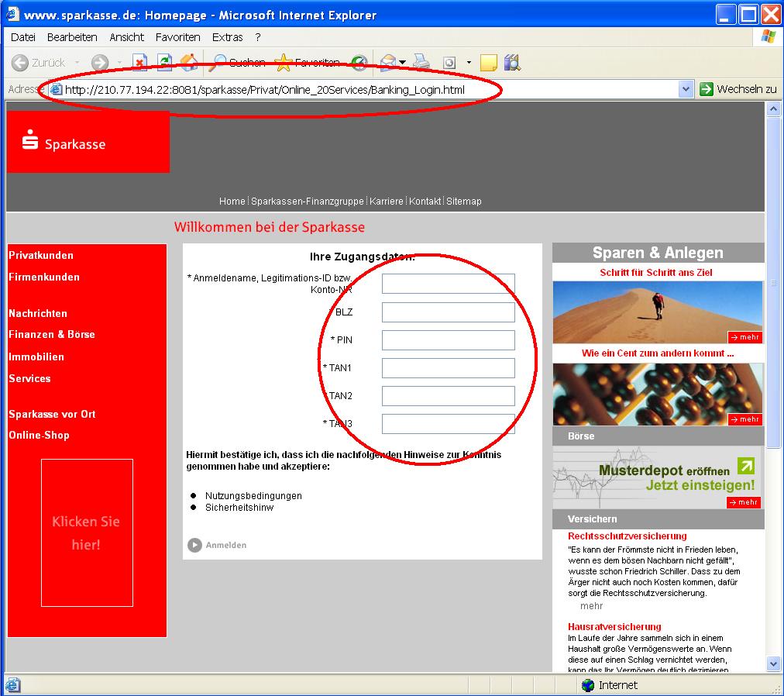Open dropdown arrow next to forward button
This screenshot has width=784, height=696.
coord(119,63)
